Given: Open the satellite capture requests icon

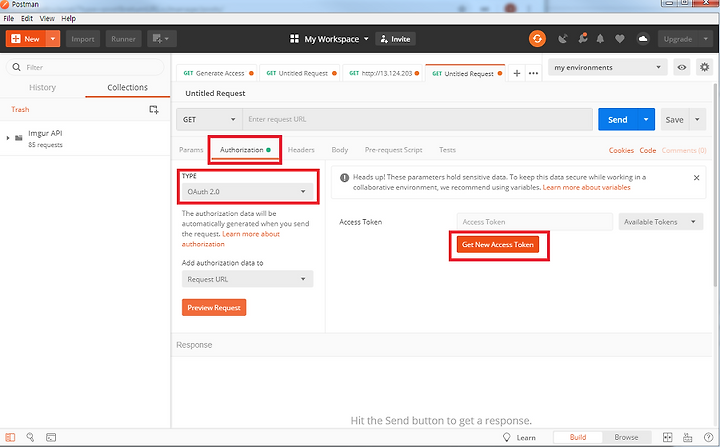Looking at the screenshot, I should [x=563, y=39].
